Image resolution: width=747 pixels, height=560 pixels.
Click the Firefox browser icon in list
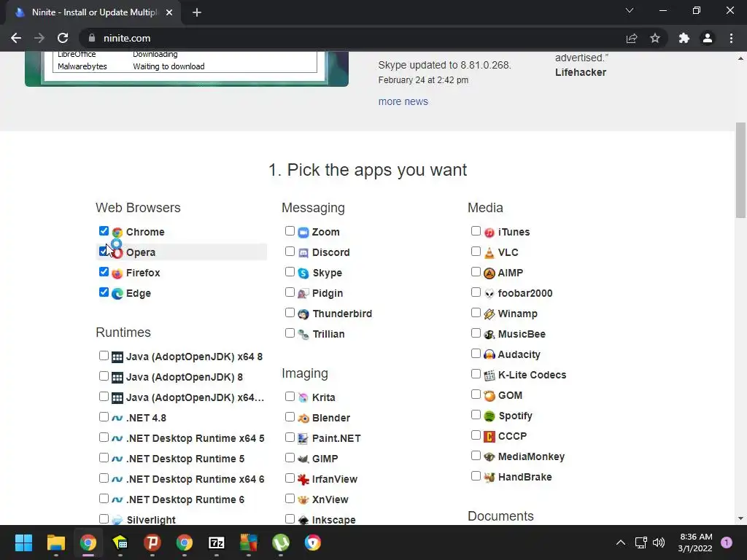(117, 273)
